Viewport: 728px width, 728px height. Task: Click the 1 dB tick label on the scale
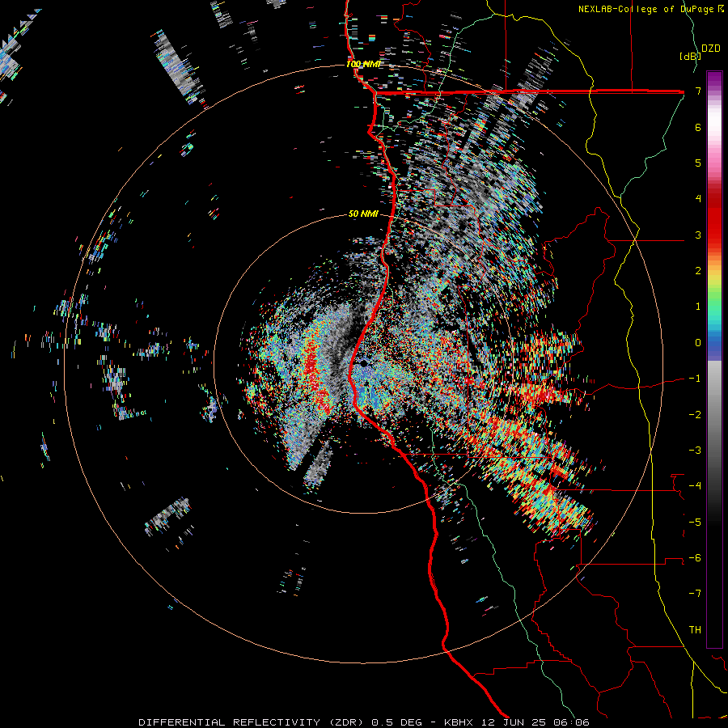698,307
